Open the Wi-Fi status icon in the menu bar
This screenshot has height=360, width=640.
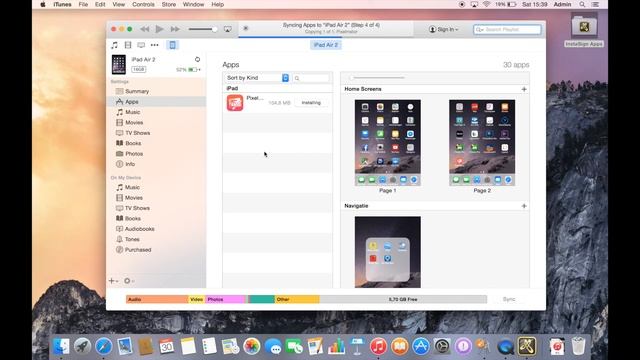tap(487, 4)
